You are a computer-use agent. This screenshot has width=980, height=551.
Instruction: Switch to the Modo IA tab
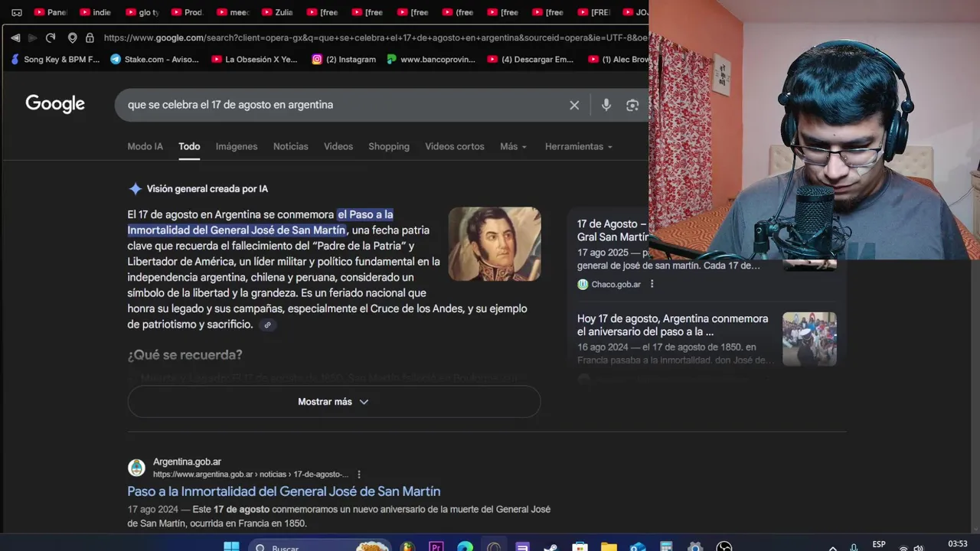point(145,146)
